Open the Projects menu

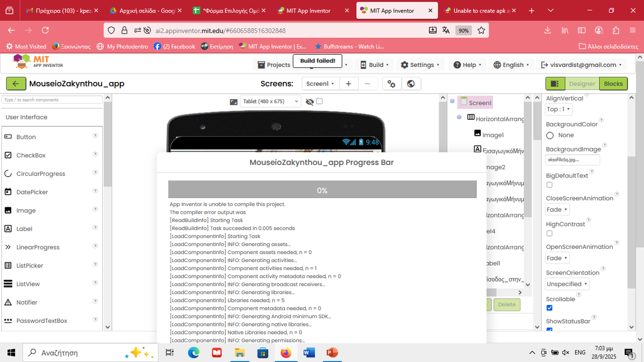pos(274,65)
